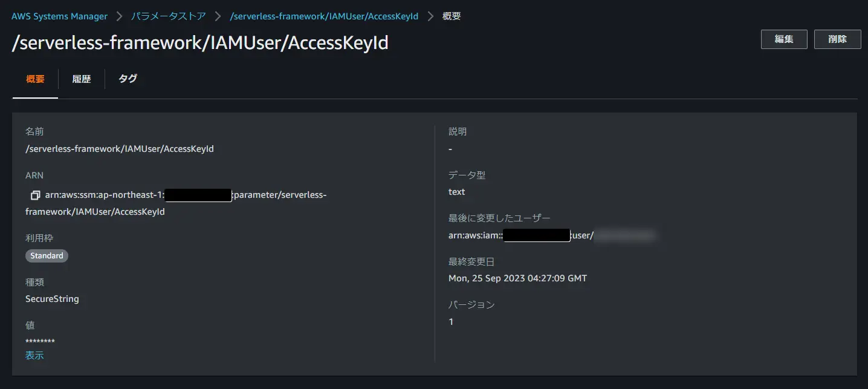The height and width of the screenshot is (389, 868).
Task: Copy the parameter ARN with the copy icon
Action: pyautogui.click(x=35, y=195)
